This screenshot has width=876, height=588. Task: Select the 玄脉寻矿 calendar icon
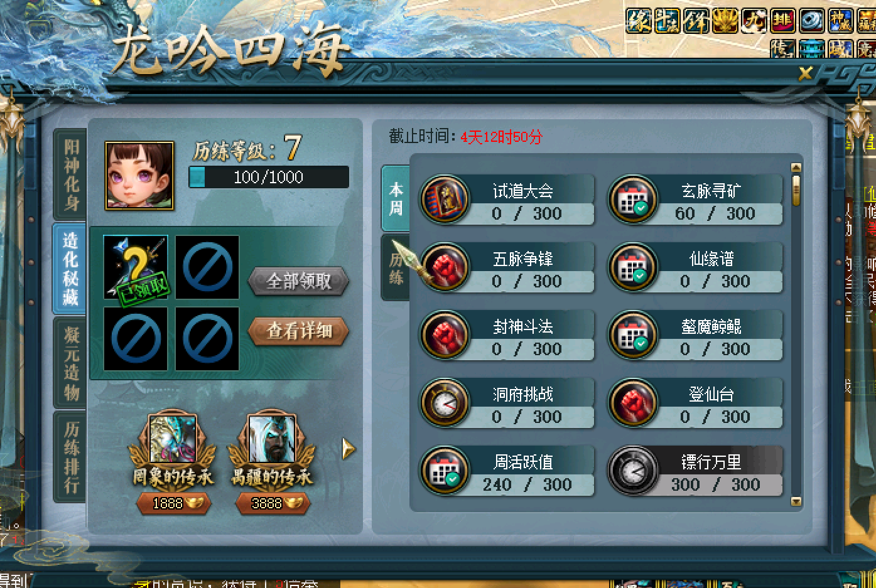pos(632,200)
